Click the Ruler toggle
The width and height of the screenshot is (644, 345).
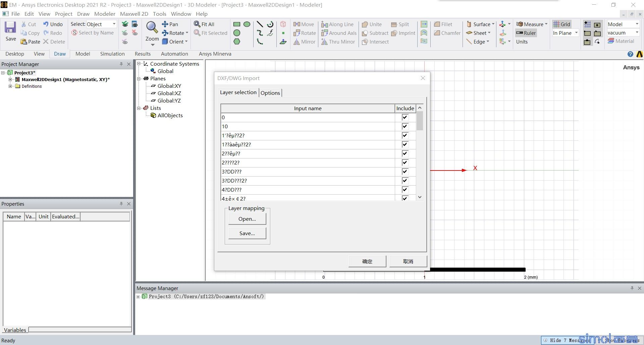coord(526,33)
